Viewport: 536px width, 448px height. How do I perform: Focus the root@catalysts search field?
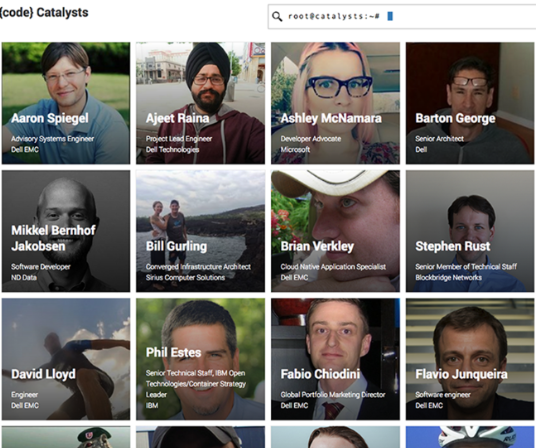(x=402, y=16)
